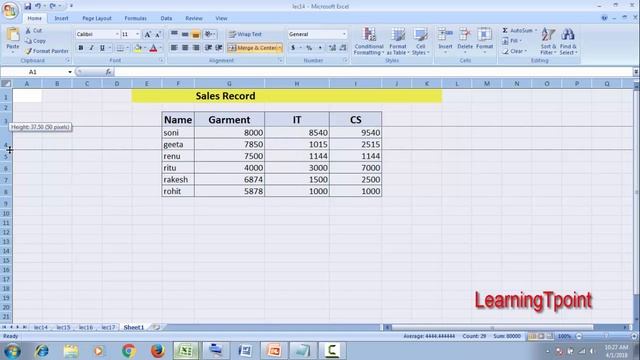Switch to the Review tab

pyautogui.click(x=194, y=18)
